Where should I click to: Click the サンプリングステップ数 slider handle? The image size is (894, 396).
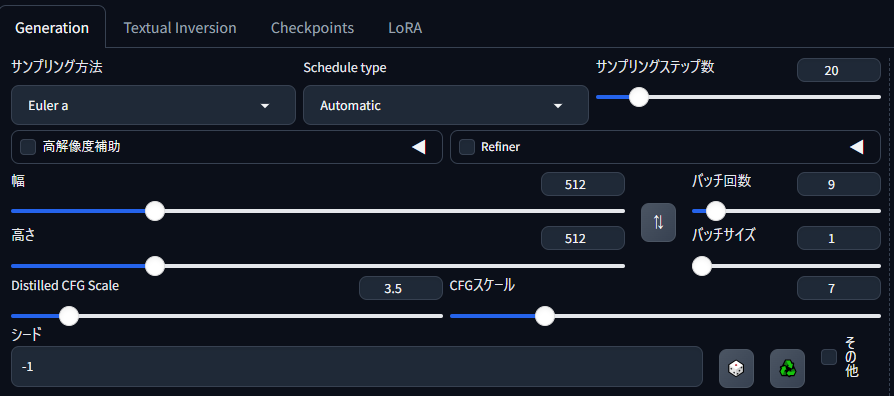pyautogui.click(x=639, y=97)
